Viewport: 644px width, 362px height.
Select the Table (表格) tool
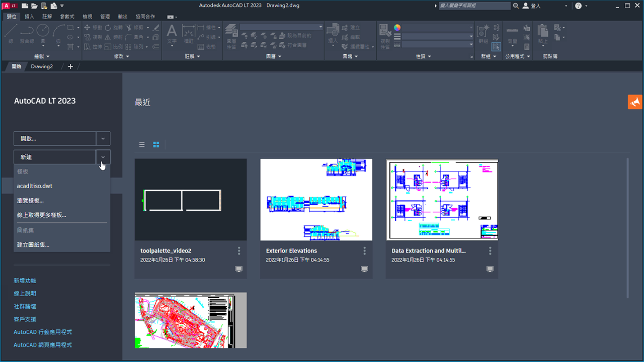click(207, 47)
